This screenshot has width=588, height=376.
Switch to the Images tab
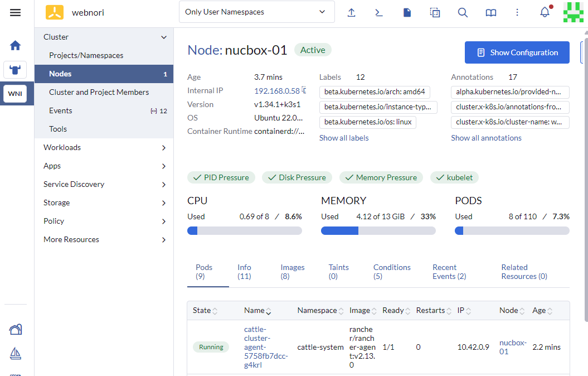point(292,272)
